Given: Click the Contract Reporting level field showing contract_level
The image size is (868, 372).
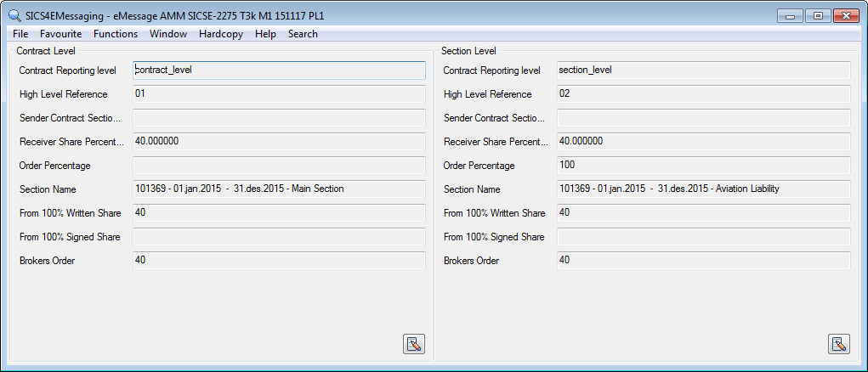Looking at the screenshot, I should tap(279, 70).
